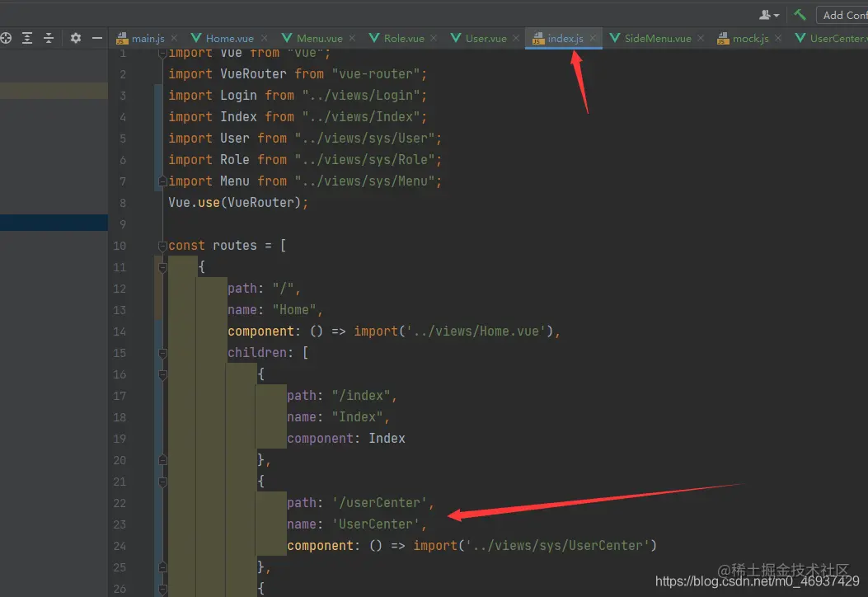Click "../views/sys/Menu" import path
The height and width of the screenshot is (597, 868).
point(364,181)
